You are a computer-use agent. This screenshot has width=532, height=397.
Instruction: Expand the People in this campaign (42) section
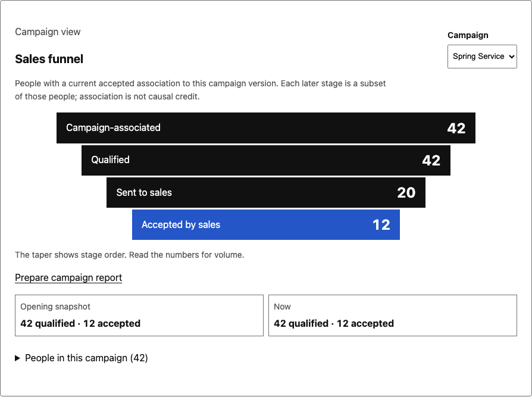coord(82,358)
